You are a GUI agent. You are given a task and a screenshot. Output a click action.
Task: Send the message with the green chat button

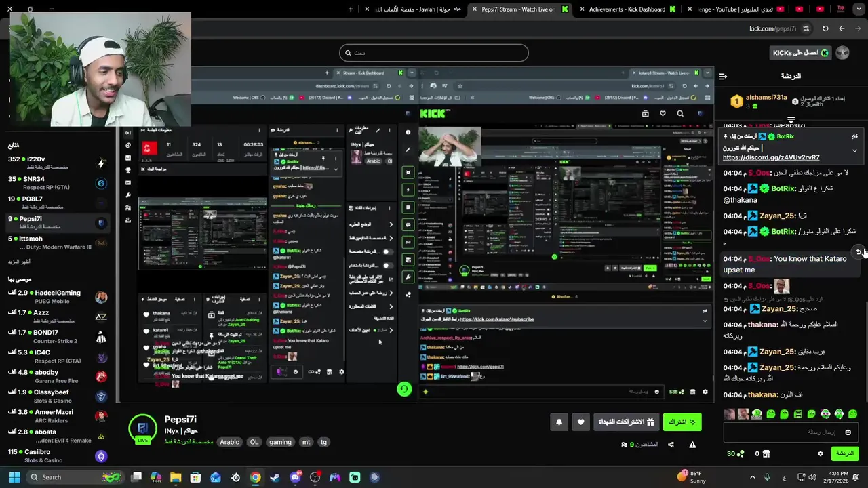click(845, 453)
